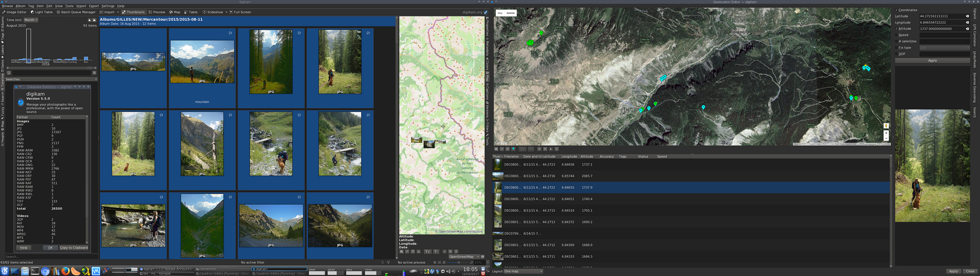Open the Settings menu
Viewport: 980px width, 276px height.
pyautogui.click(x=108, y=6)
